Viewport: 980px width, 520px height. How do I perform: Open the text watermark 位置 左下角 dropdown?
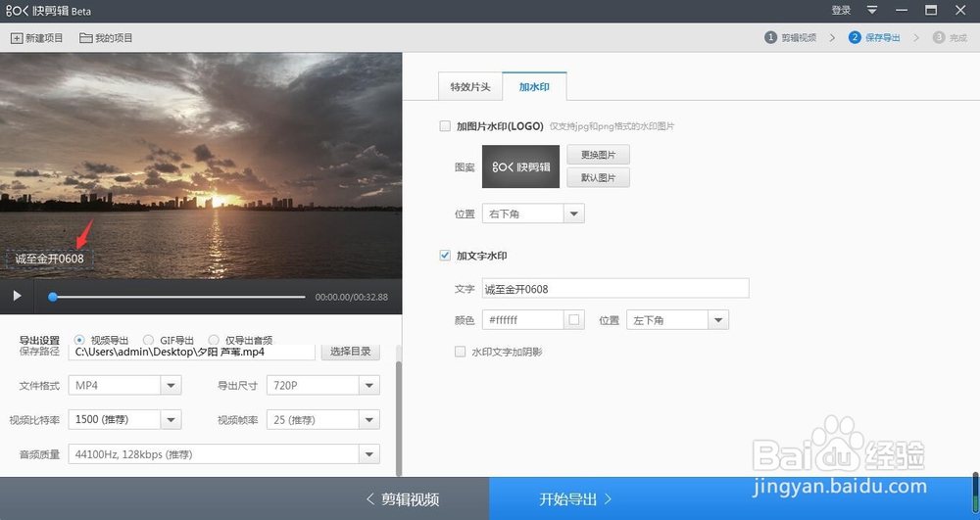[x=677, y=320]
